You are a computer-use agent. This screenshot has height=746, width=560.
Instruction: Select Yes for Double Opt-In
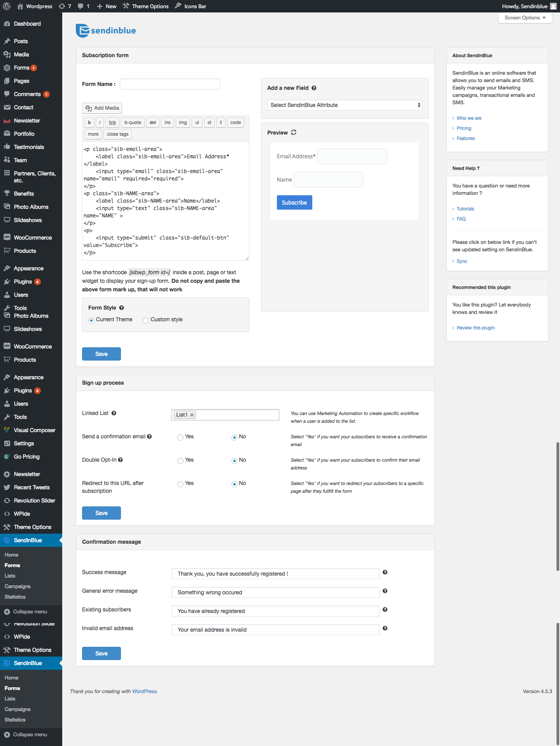(180, 461)
